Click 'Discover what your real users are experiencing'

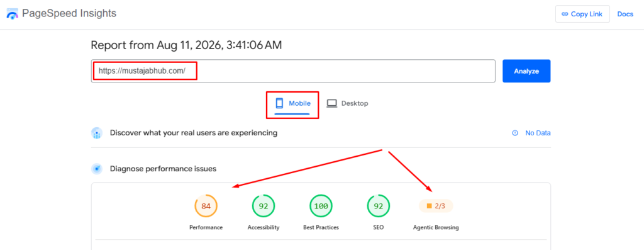click(x=194, y=134)
